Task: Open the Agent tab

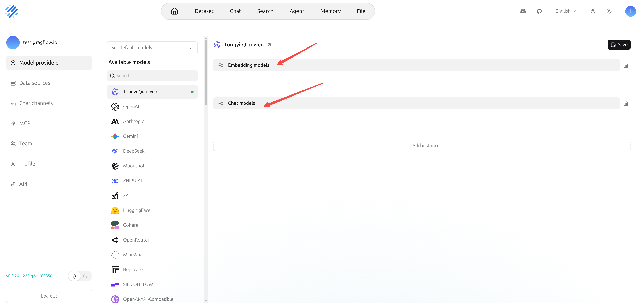Action: 297,11
